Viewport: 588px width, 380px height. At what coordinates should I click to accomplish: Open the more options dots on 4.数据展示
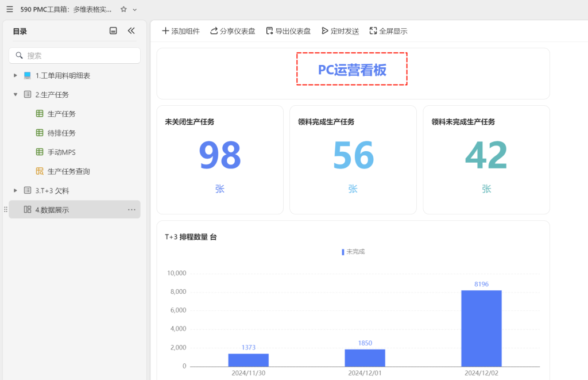[x=131, y=209]
